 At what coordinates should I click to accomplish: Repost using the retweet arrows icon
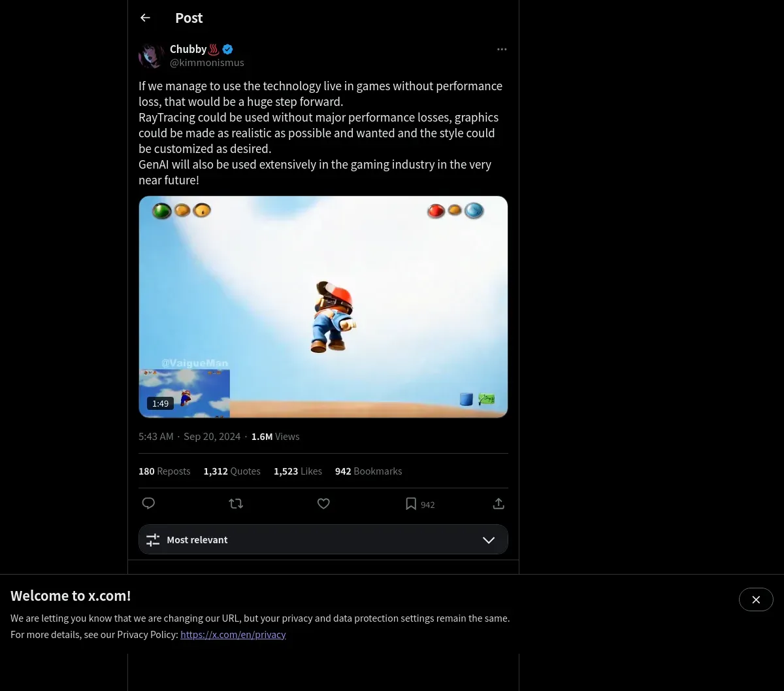click(x=236, y=503)
